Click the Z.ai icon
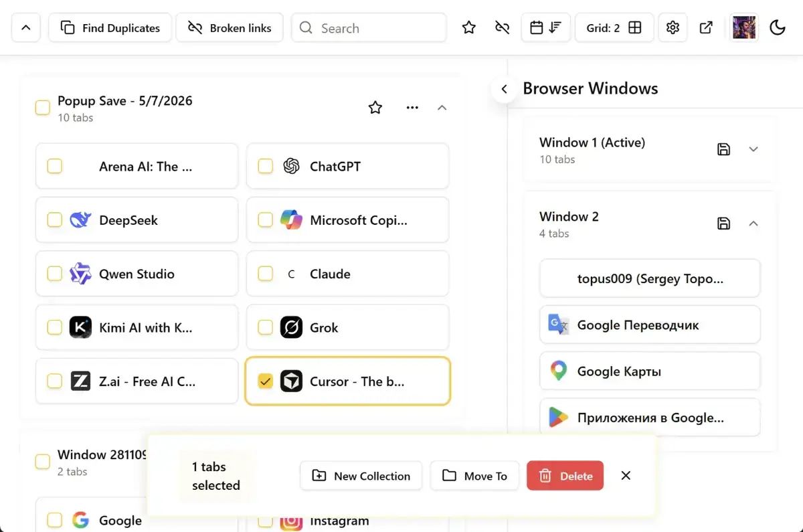 (80, 381)
